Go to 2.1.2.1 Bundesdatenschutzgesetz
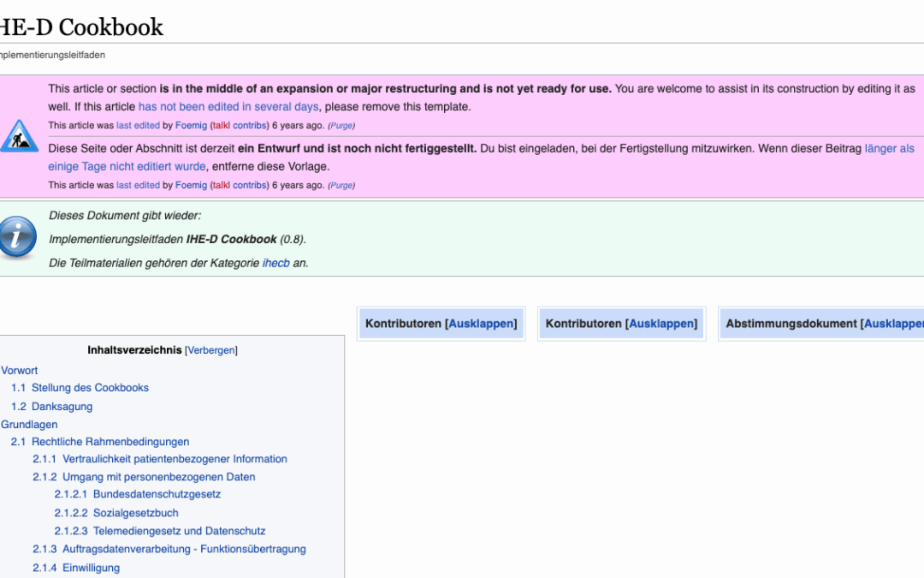Screen dimensions: 924x578 click(x=137, y=494)
